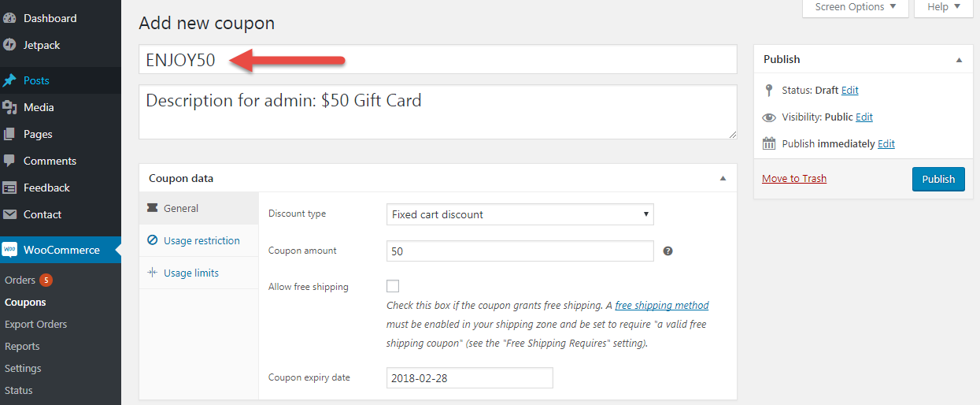
Task: Click the Dashboard gauge icon in sidebar
Action: [x=9, y=18]
